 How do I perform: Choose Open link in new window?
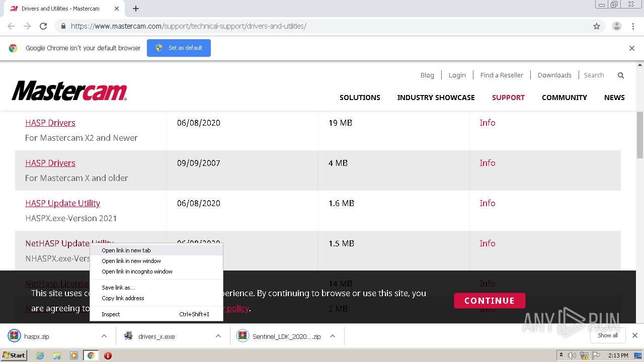click(156, 261)
